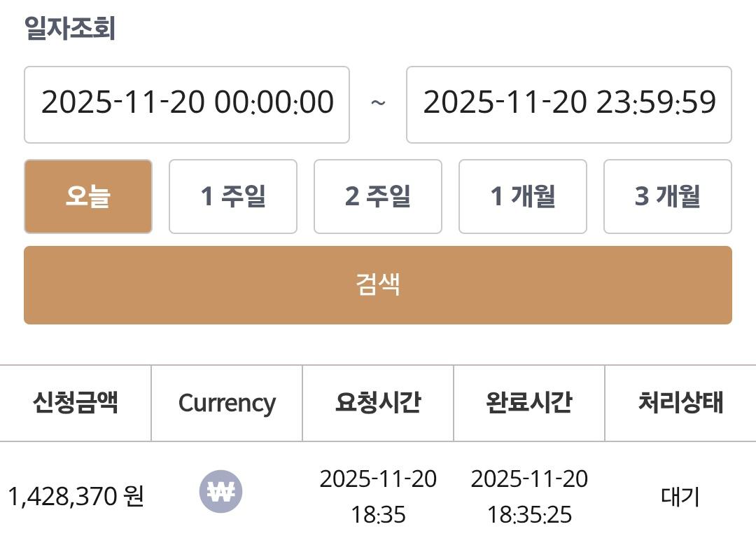Click the 신청금액 column header
This screenshot has height=550, width=756.
click(x=75, y=403)
